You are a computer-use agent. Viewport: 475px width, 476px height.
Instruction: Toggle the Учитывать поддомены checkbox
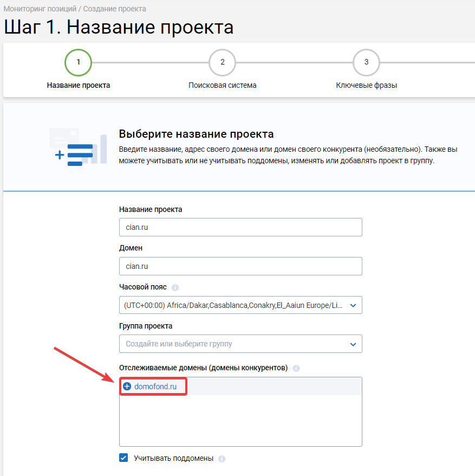coord(123,458)
